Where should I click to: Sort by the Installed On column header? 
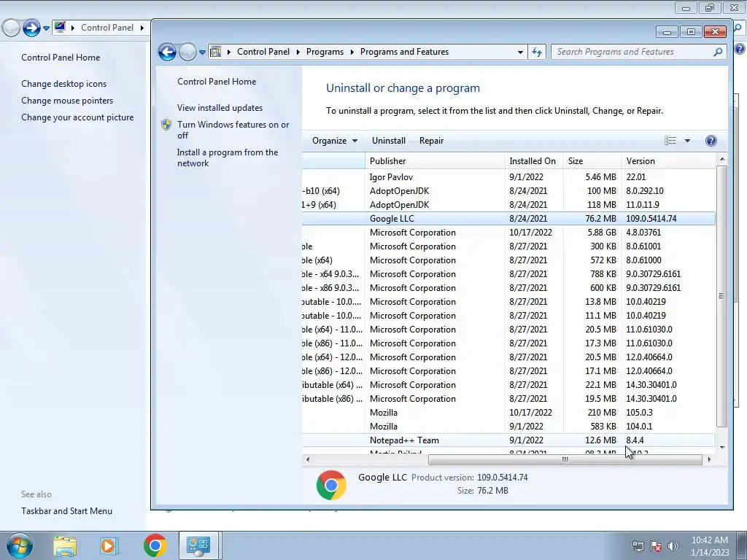click(534, 161)
